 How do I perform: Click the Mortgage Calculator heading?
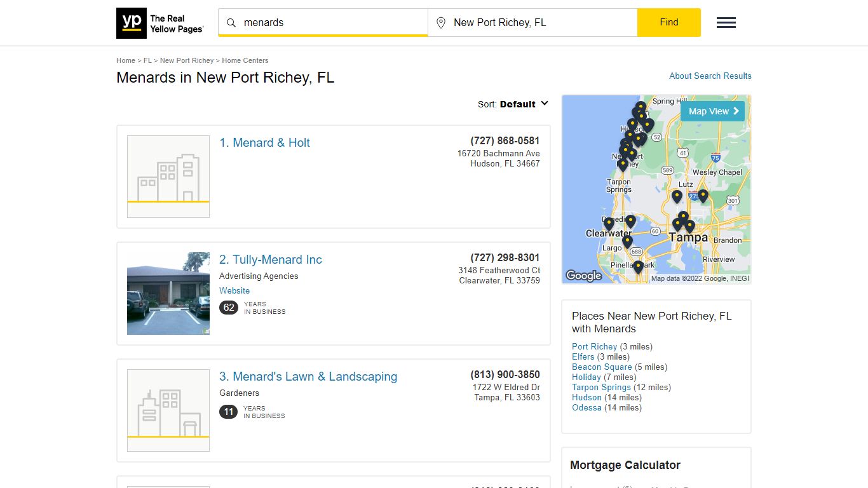tap(625, 465)
